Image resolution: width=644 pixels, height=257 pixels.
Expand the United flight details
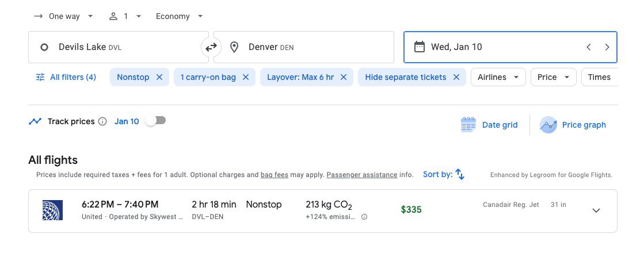(596, 210)
